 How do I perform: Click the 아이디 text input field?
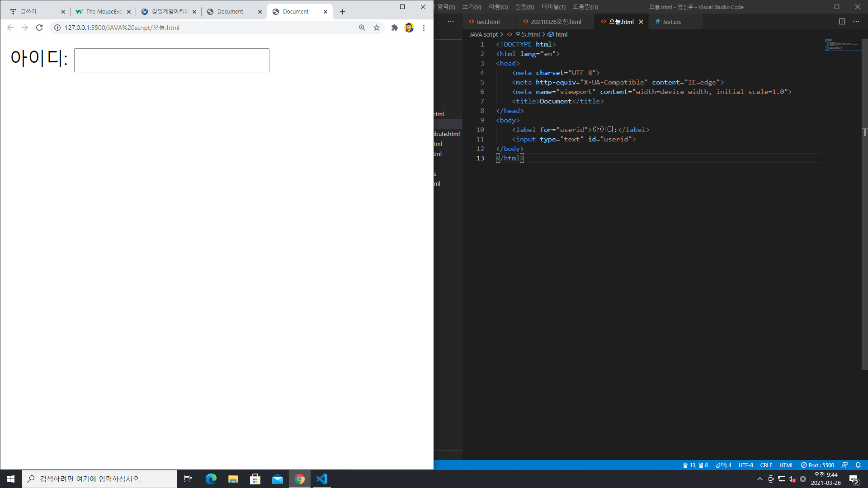(x=171, y=60)
